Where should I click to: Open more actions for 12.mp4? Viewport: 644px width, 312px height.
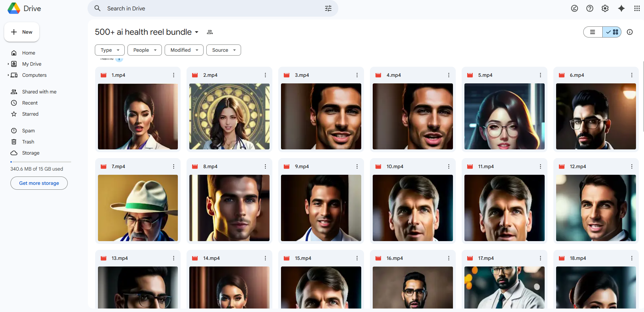632,166
